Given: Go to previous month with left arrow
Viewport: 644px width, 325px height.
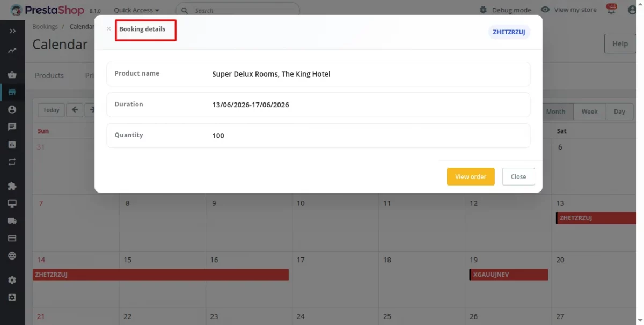Looking at the screenshot, I should click(x=75, y=110).
